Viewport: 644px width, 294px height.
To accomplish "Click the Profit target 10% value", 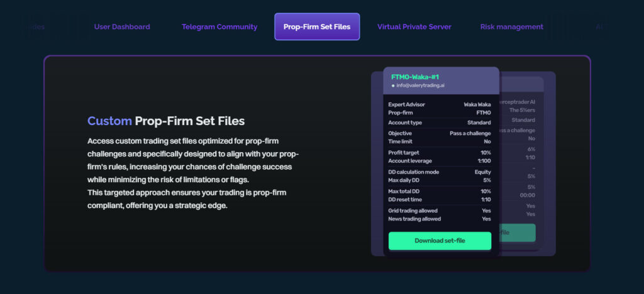I will click(x=486, y=153).
